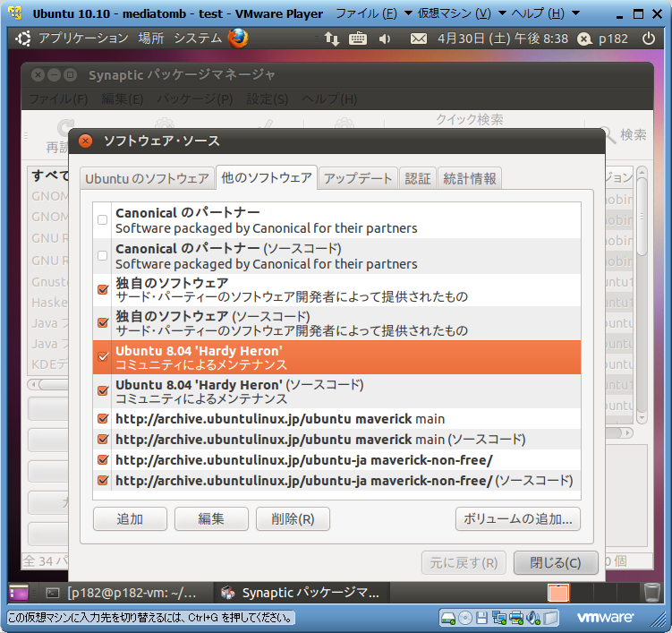Image resolution: width=672 pixels, height=633 pixels.
Task: Click the show desktop icon in bottom panel
Action: [x=19, y=593]
